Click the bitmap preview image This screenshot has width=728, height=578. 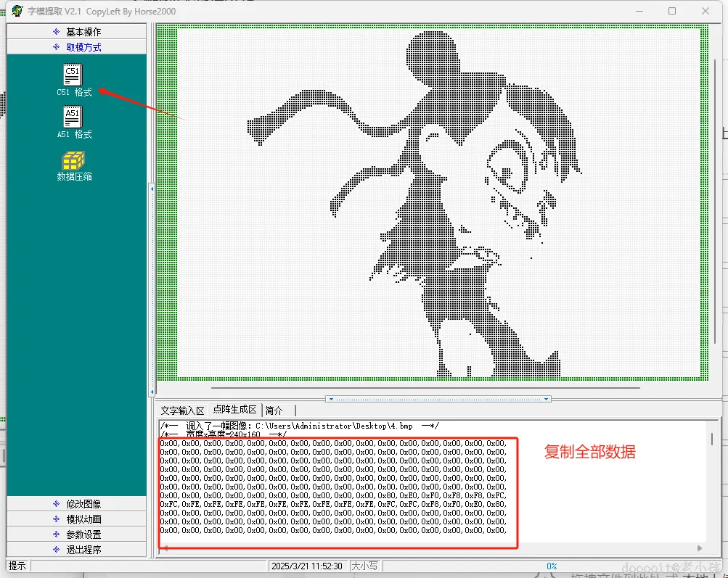click(x=438, y=203)
